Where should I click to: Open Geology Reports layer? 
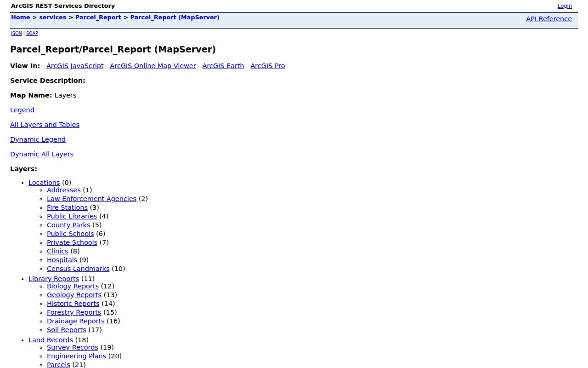[x=74, y=295]
